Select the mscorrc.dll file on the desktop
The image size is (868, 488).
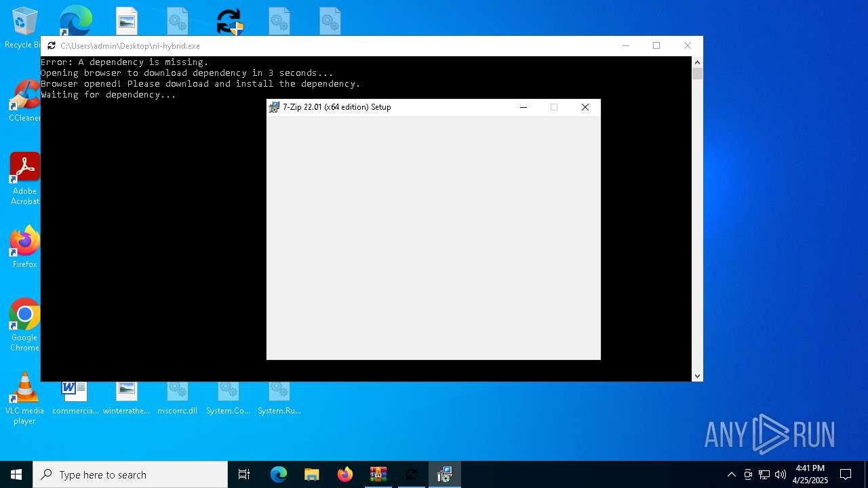coord(177,399)
